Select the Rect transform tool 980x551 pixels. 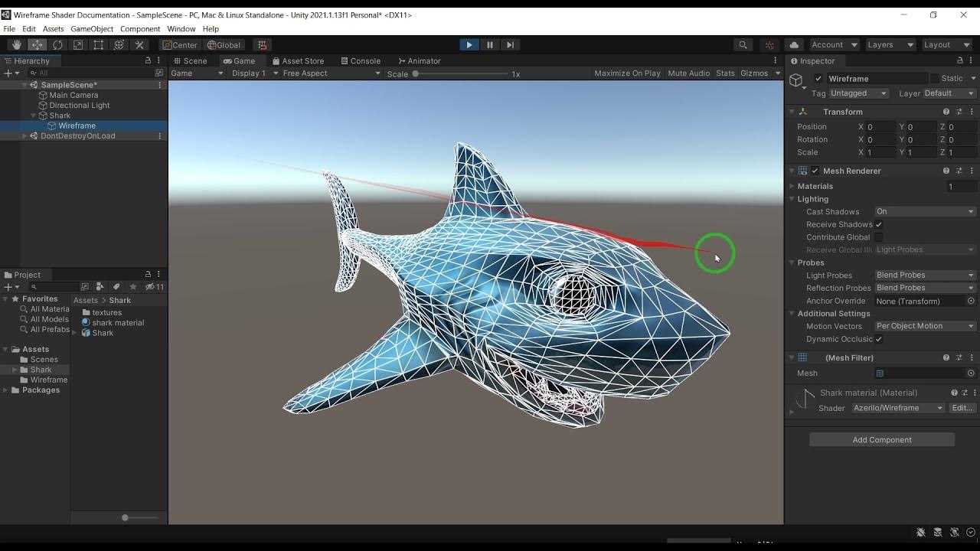pyautogui.click(x=99, y=45)
